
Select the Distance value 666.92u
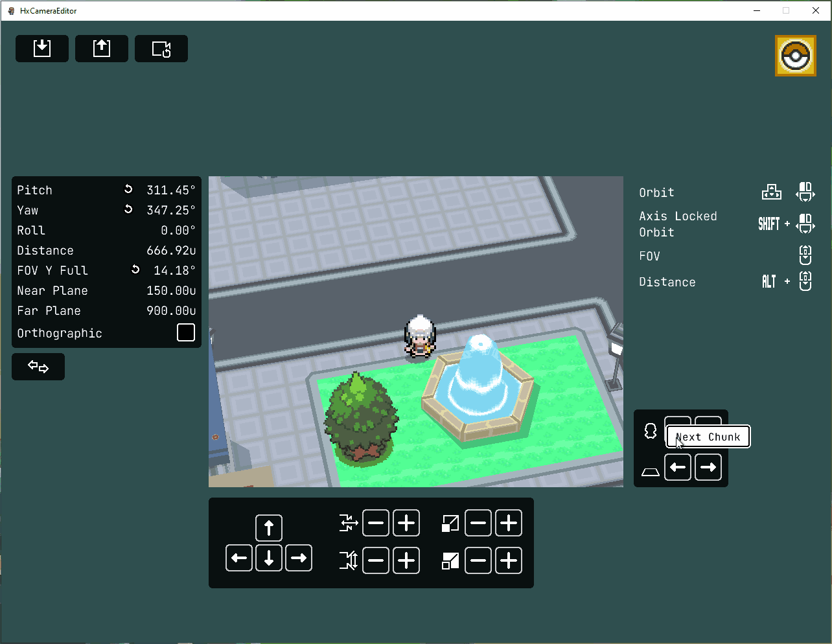[x=171, y=250]
